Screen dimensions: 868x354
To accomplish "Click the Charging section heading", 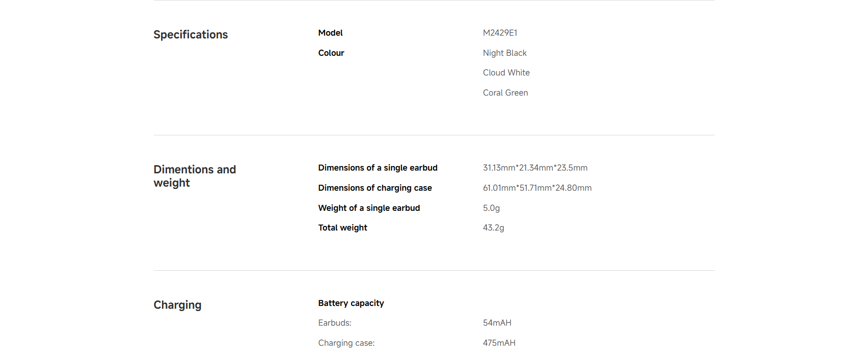I will coord(178,305).
